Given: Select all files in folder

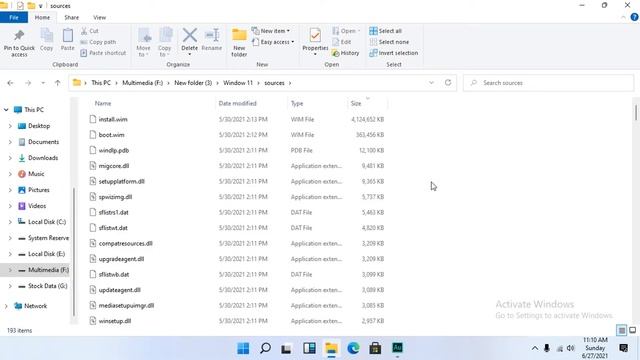Looking at the screenshot, I should coord(386,31).
